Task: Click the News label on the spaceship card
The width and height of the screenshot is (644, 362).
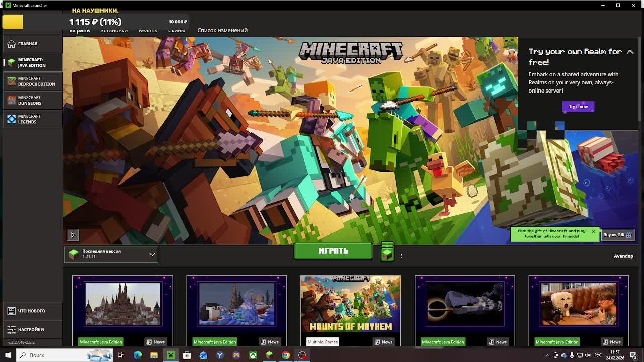Action: (498, 342)
